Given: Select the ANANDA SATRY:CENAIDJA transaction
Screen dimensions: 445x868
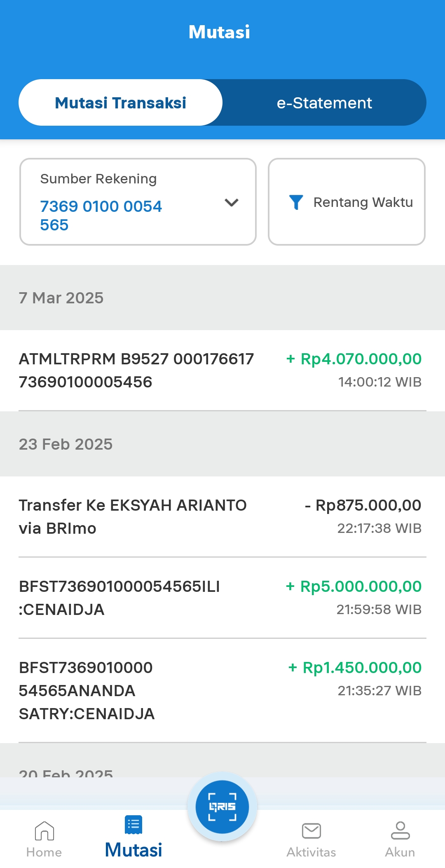Looking at the screenshot, I should tap(87, 690).
